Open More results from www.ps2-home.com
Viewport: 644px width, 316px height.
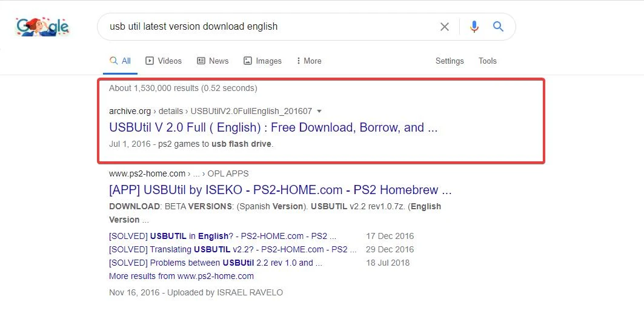click(181, 276)
